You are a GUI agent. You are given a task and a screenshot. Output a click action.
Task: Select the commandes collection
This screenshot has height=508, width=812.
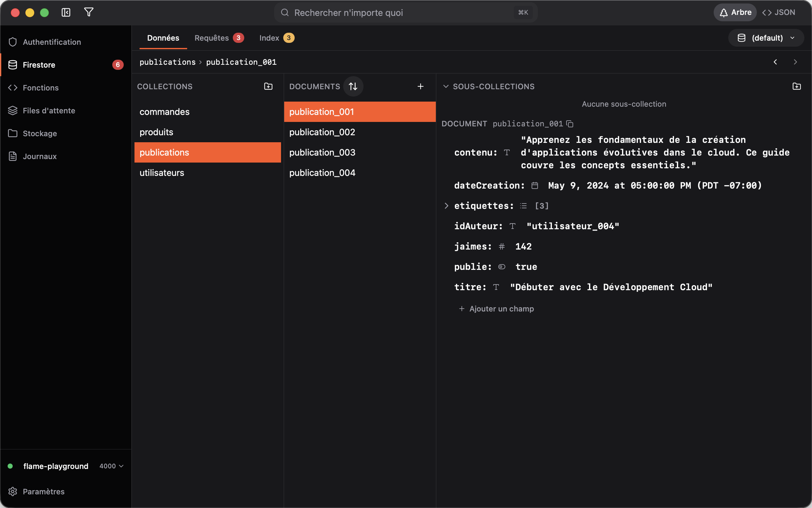pos(208,112)
